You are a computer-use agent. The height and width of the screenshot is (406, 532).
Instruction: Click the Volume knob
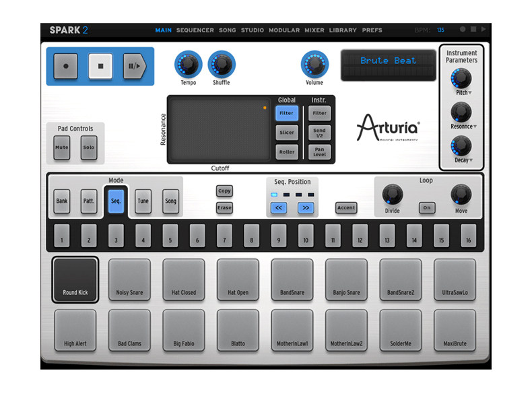click(314, 65)
